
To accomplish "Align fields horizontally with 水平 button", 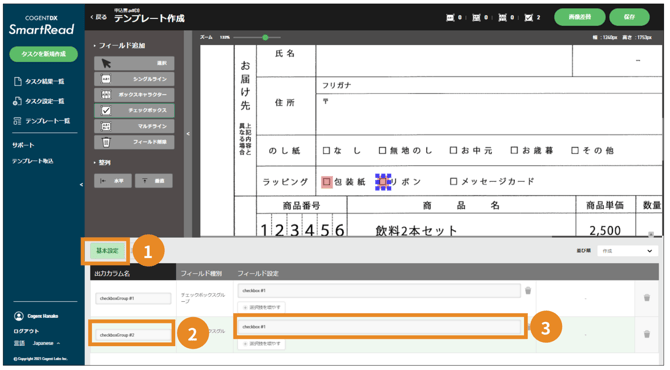I will [x=112, y=181].
